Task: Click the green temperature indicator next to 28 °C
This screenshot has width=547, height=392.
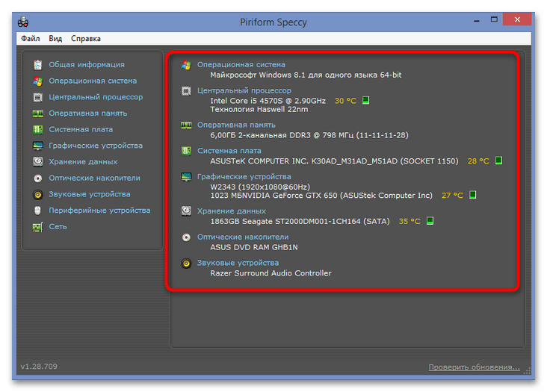Action: 499,161
